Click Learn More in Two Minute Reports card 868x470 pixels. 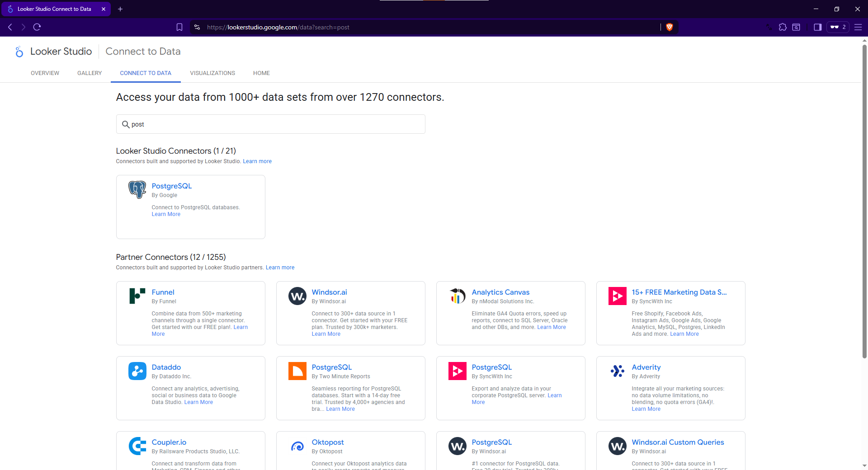pos(340,409)
